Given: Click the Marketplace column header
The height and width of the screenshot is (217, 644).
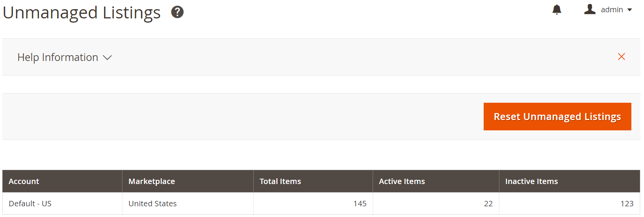Looking at the screenshot, I should click(152, 181).
